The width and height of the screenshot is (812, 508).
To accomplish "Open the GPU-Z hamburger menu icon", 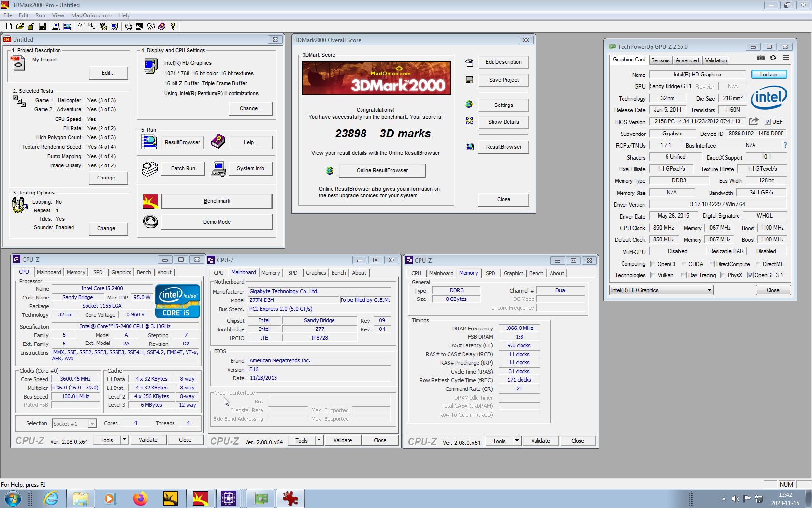I will point(785,58).
